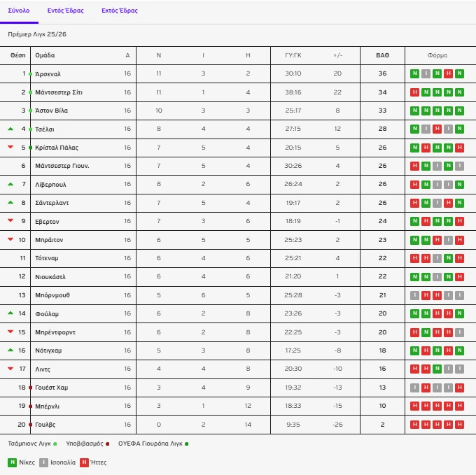This screenshot has height=475, width=476.
Task: Click the green N Νίκες legend icon
Action: pyautogui.click(x=13, y=462)
